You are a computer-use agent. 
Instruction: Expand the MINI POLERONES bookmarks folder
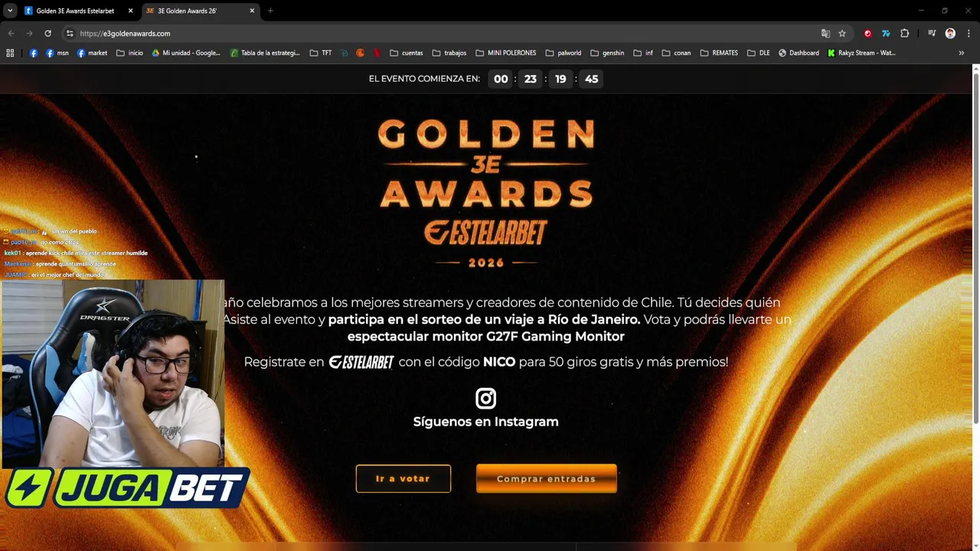coord(505,53)
